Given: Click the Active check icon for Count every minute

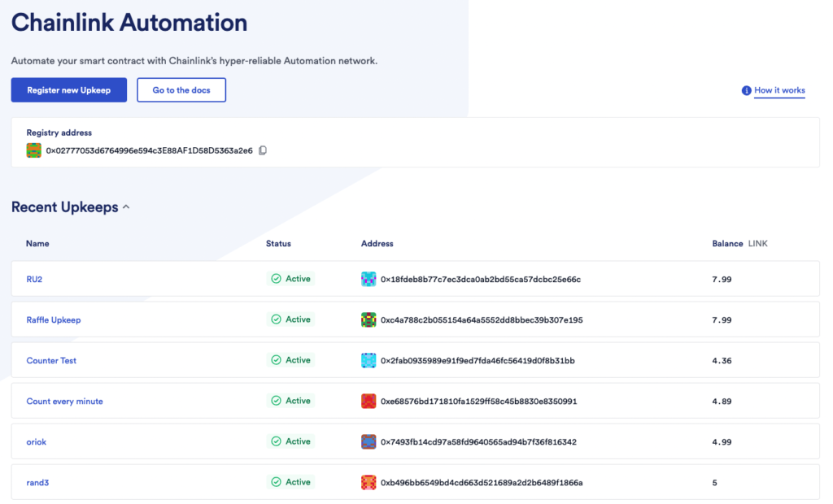Looking at the screenshot, I should coord(277,401).
